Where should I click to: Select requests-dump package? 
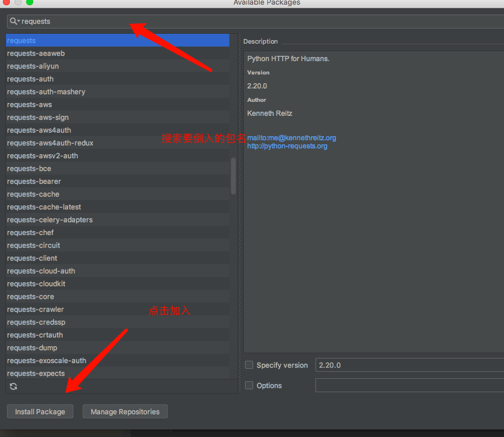[118, 348]
